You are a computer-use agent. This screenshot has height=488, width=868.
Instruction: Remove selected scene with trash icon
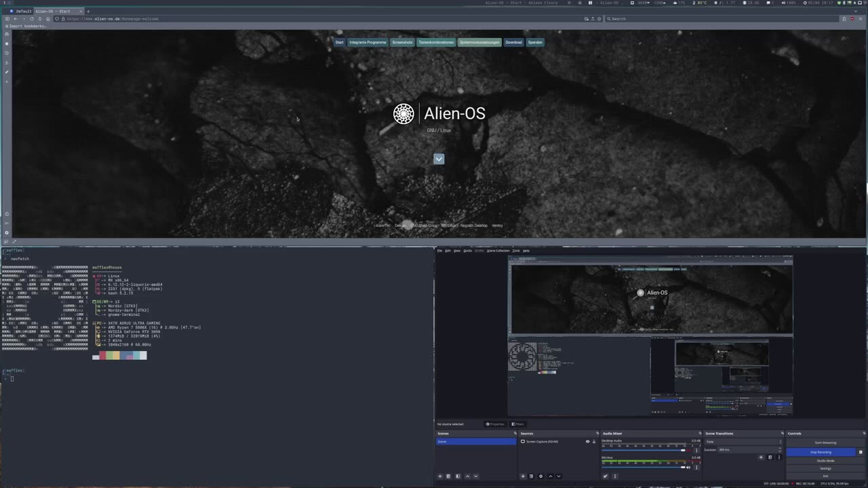click(x=448, y=476)
